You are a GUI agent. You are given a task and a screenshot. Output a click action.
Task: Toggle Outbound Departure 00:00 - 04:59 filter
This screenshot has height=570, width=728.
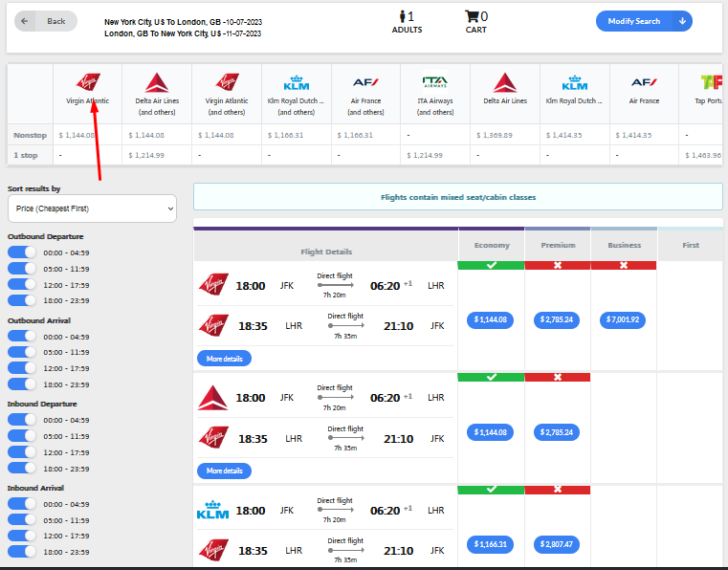21,252
